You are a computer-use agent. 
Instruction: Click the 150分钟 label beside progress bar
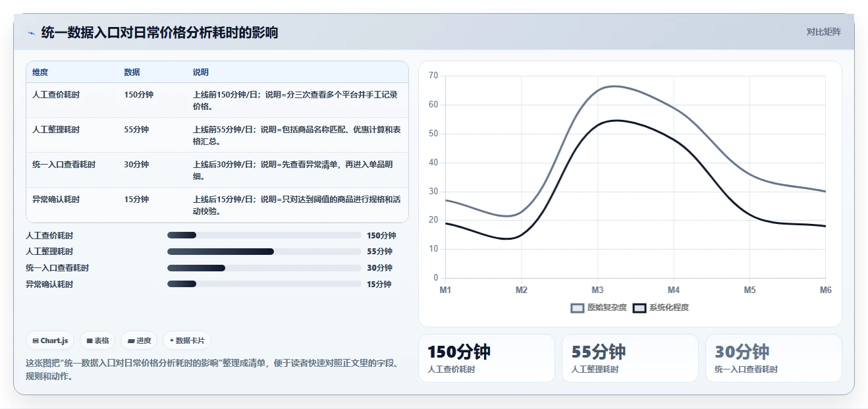point(381,235)
